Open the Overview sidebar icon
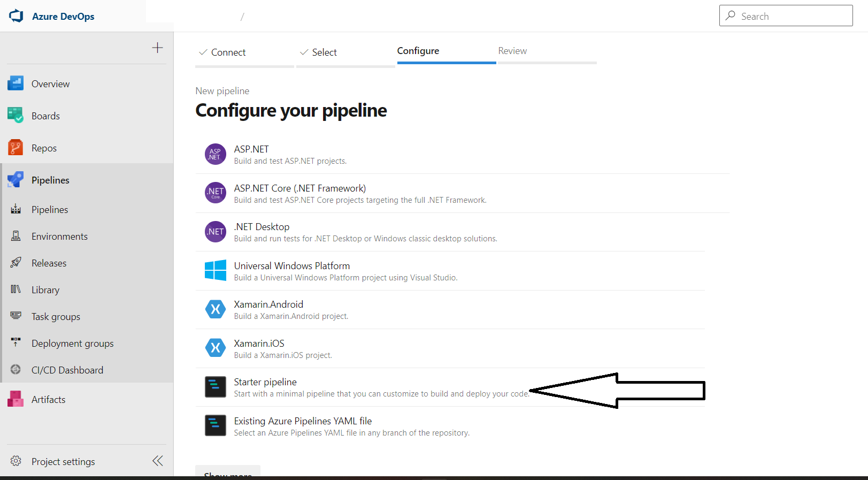 pyautogui.click(x=16, y=83)
